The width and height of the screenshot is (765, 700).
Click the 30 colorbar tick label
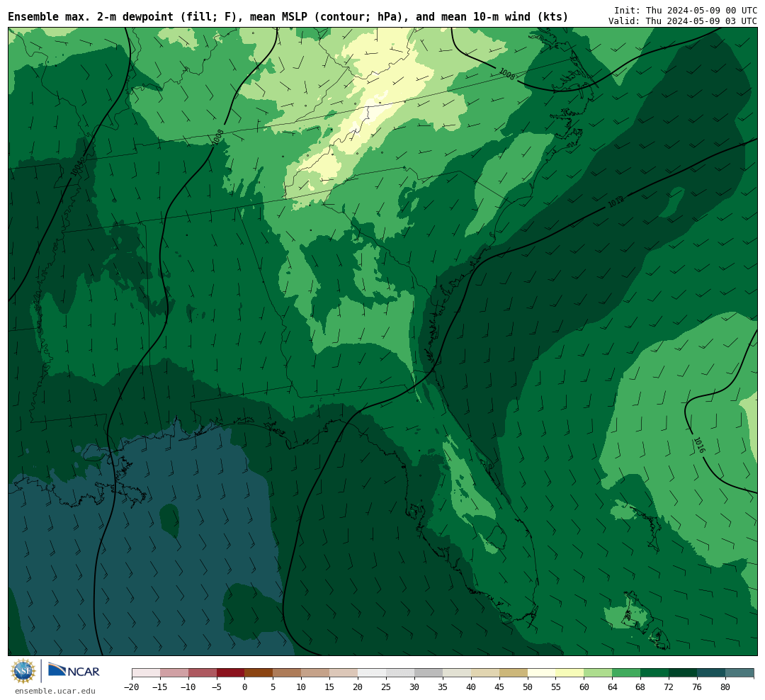coord(414,687)
